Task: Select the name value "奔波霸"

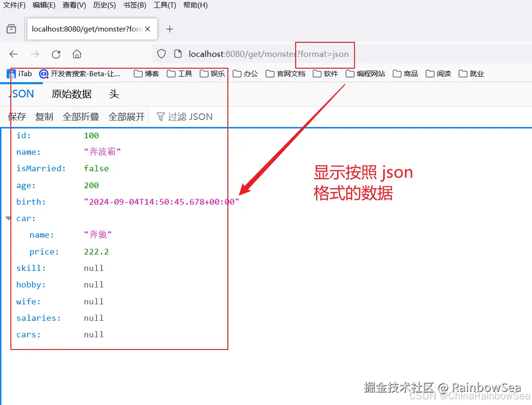Action: coord(102,151)
